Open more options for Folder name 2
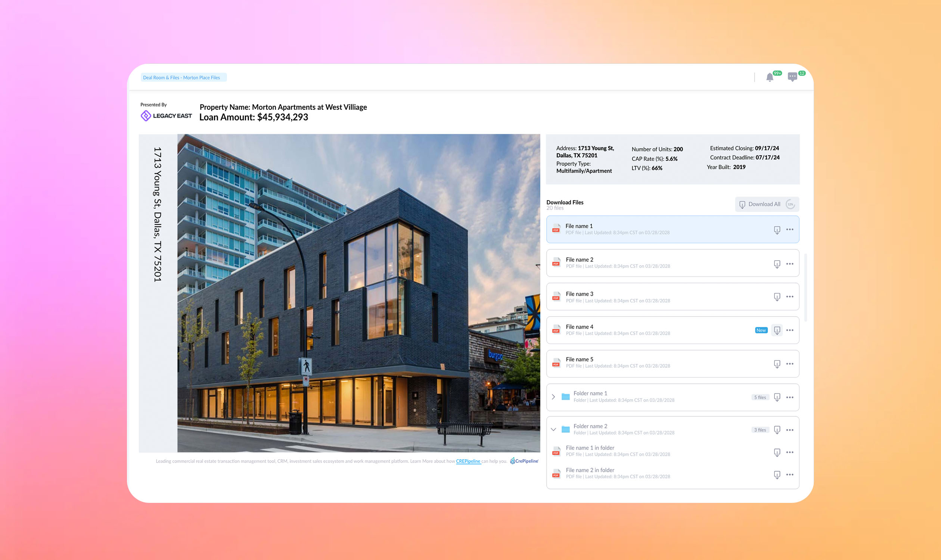This screenshot has height=560, width=941. click(x=790, y=430)
